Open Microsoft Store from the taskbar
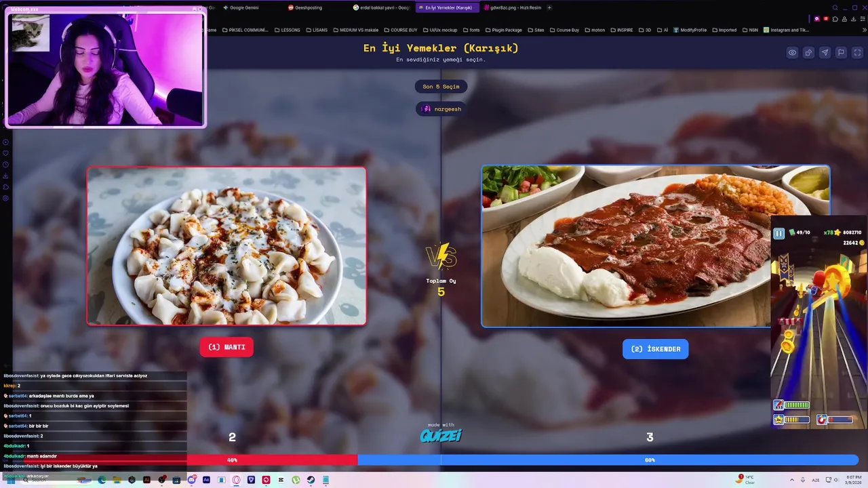The image size is (868, 488). (x=176, y=480)
